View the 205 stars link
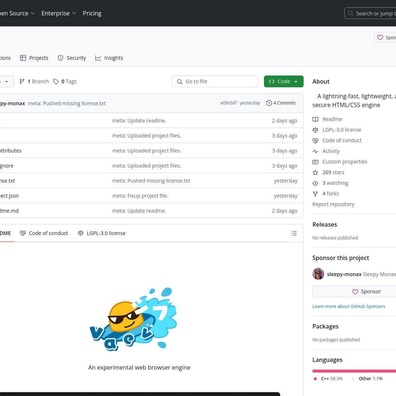The height and width of the screenshot is (396, 396). point(333,172)
